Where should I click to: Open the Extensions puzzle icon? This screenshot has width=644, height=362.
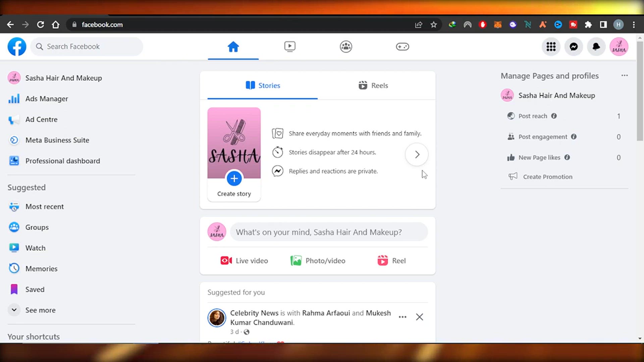[588, 24]
